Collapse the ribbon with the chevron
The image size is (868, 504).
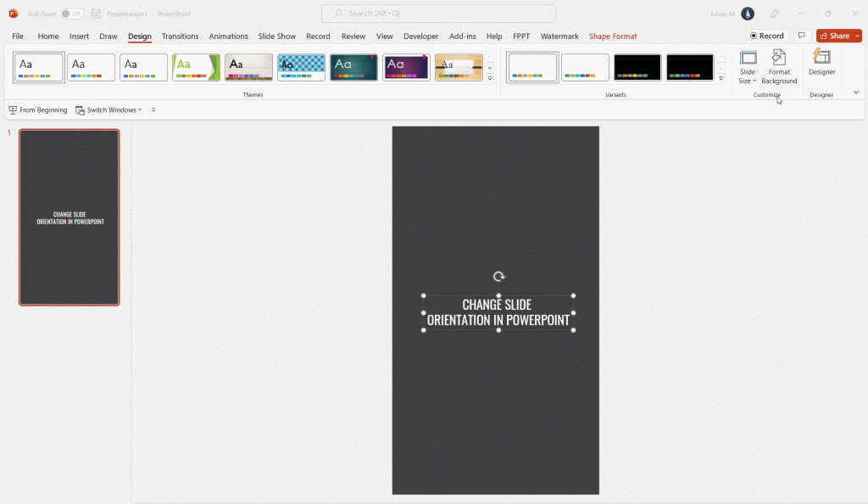(x=856, y=92)
